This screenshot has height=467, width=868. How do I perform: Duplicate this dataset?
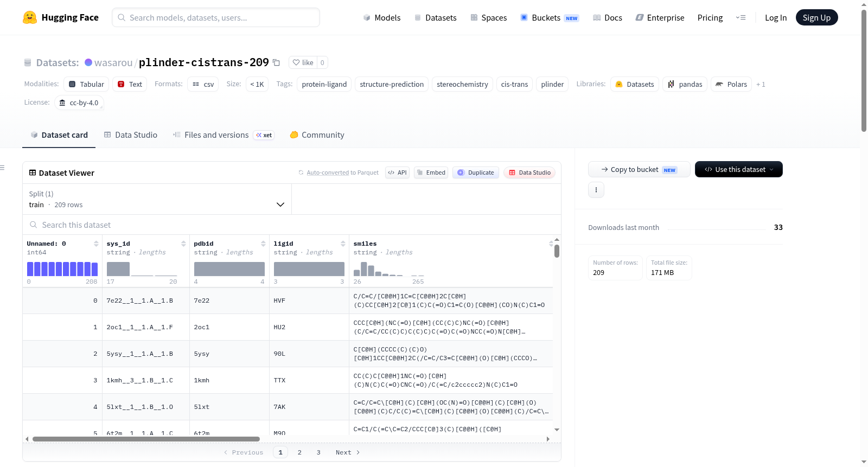[x=476, y=172]
